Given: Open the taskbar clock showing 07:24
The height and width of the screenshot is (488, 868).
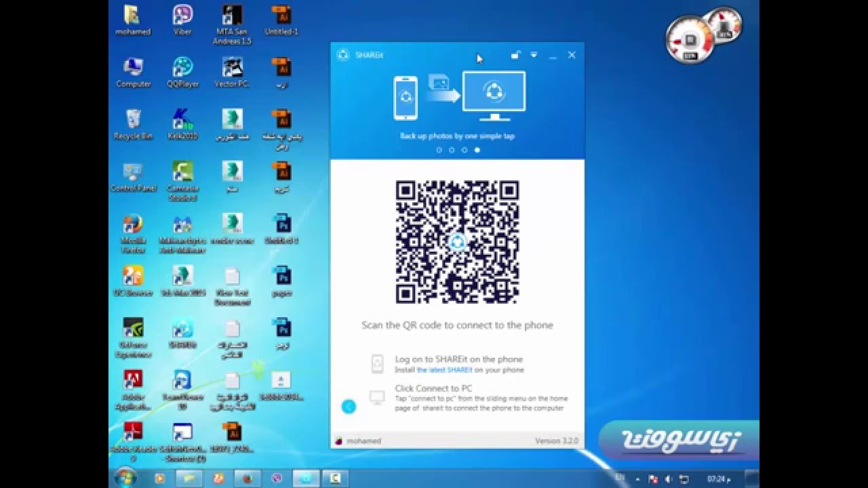Looking at the screenshot, I should pos(719,479).
